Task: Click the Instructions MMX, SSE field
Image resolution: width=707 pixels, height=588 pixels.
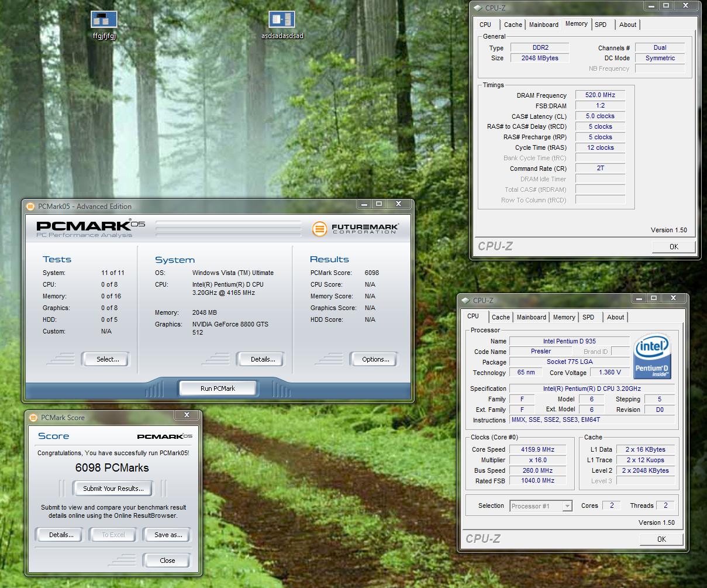Action: coord(592,419)
